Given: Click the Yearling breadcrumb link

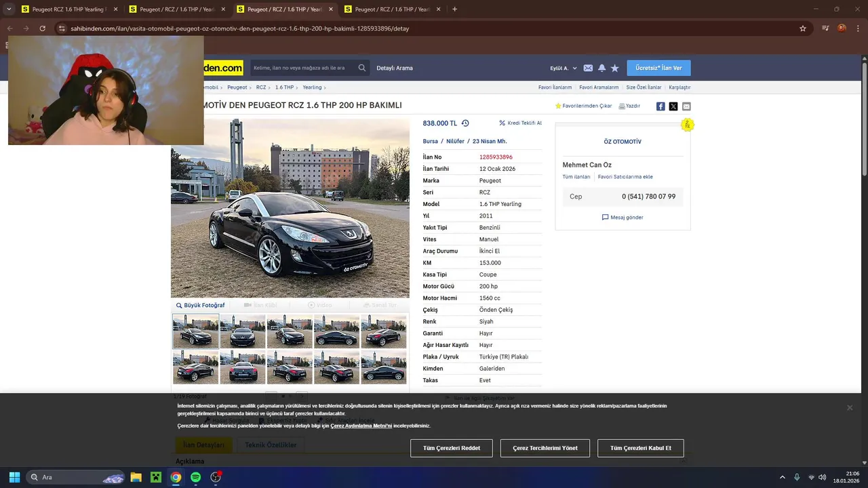Looking at the screenshot, I should 312,87.
